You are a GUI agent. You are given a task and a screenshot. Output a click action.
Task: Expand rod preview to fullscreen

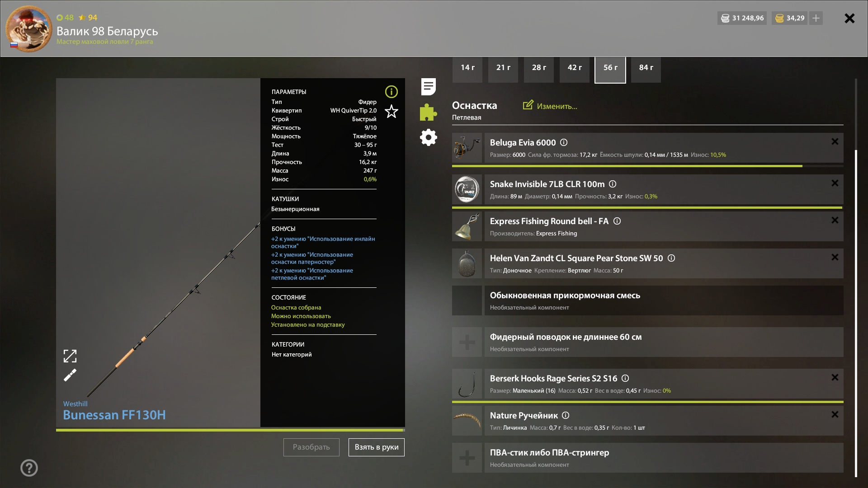pyautogui.click(x=70, y=356)
